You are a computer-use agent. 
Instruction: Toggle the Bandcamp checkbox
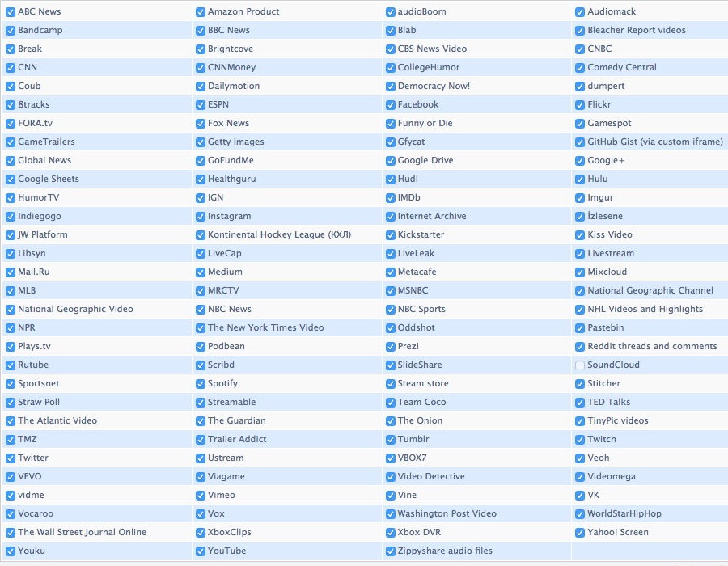11,31
